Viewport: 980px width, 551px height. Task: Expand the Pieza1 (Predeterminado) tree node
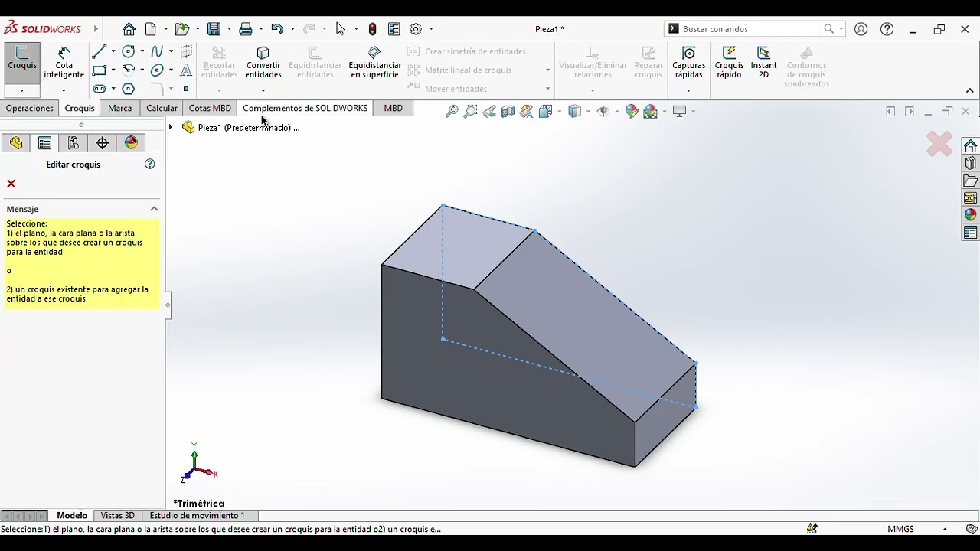pyautogui.click(x=171, y=127)
